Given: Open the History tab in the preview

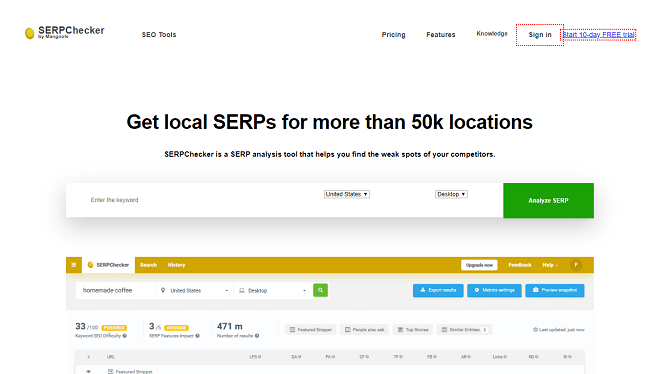Looking at the screenshot, I should (x=176, y=265).
